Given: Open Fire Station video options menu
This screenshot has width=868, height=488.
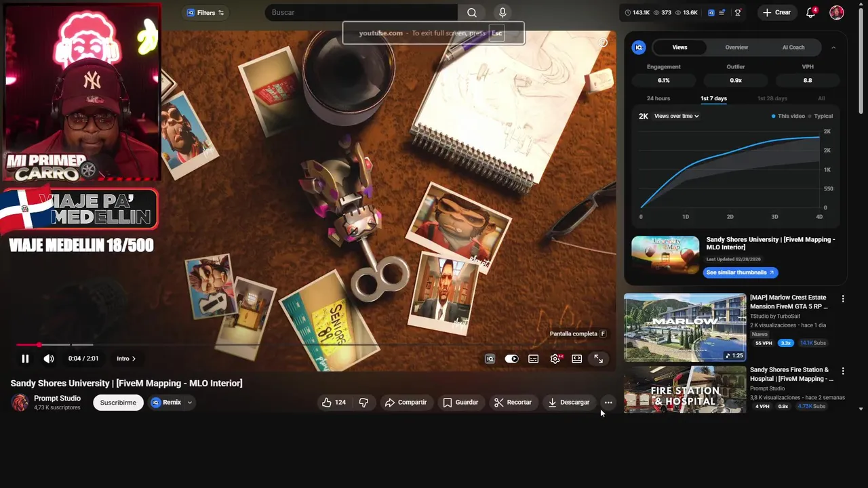Looking at the screenshot, I should coord(843,371).
